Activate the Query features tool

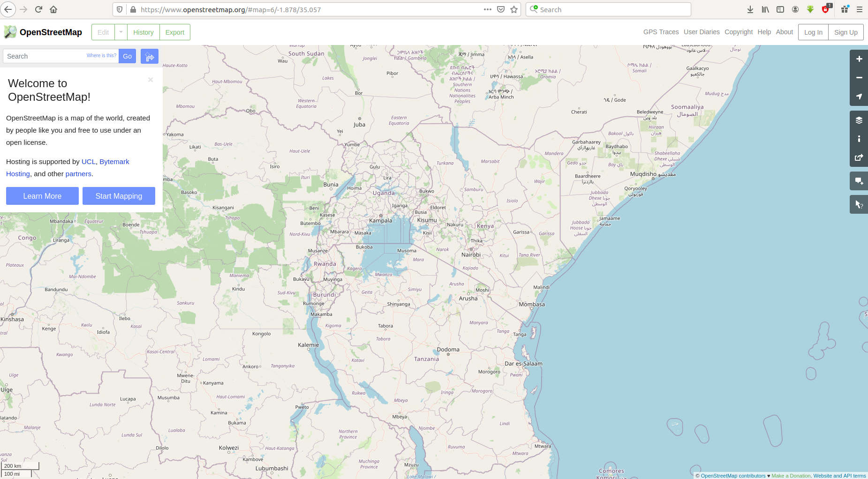[x=859, y=204]
